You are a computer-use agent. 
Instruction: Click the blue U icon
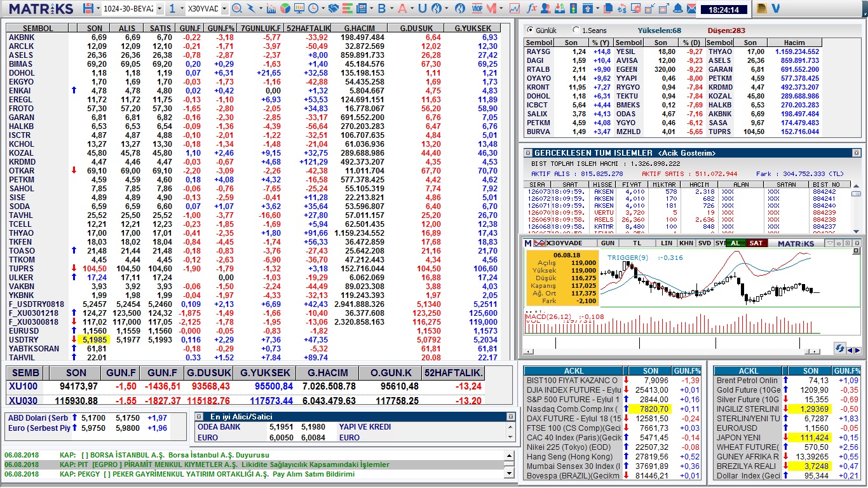pyautogui.click(x=422, y=8)
